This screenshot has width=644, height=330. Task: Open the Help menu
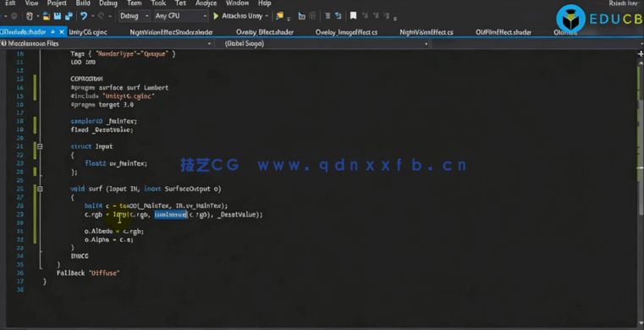(265, 3)
